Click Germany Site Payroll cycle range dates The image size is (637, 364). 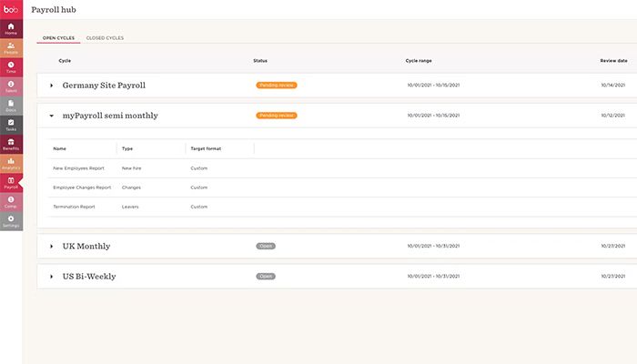433,86
